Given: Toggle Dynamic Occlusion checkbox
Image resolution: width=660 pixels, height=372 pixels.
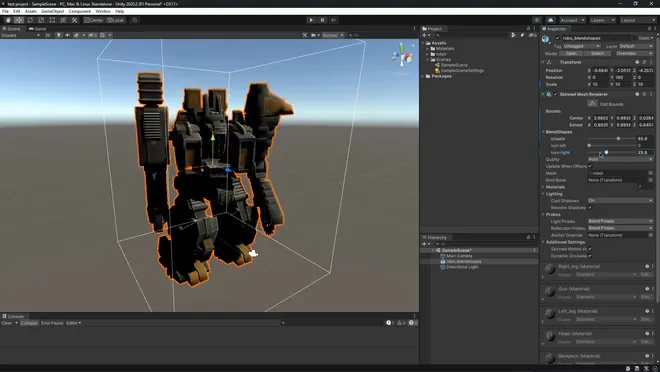Looking at the screenshot, I should point(590,256).
